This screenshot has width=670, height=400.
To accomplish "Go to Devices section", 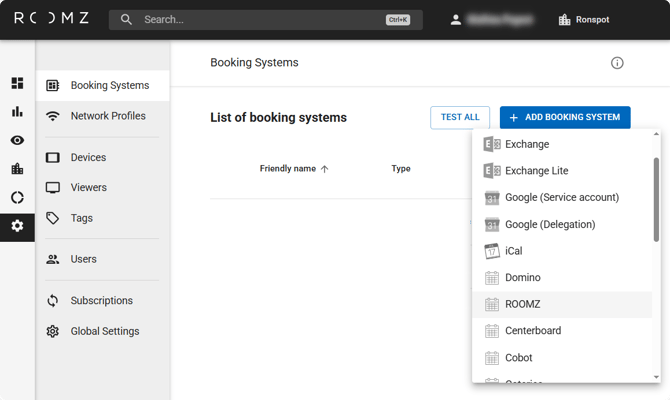I will (x=103, y=157).
